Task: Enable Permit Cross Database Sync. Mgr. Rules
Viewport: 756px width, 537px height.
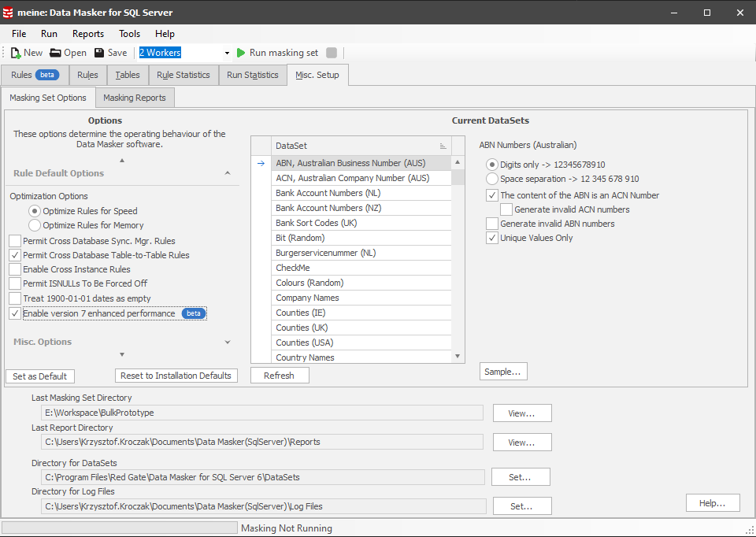Action: point(15,241)
